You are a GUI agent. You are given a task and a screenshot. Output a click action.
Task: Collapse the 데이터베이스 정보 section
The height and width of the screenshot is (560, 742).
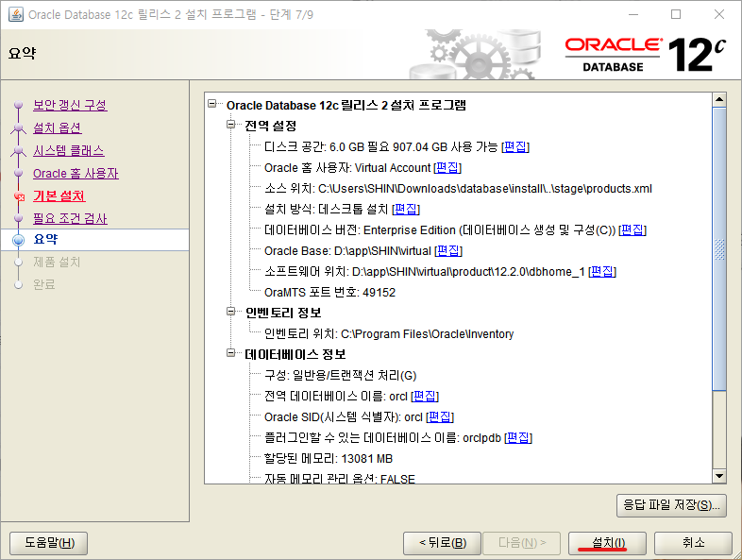231,352
